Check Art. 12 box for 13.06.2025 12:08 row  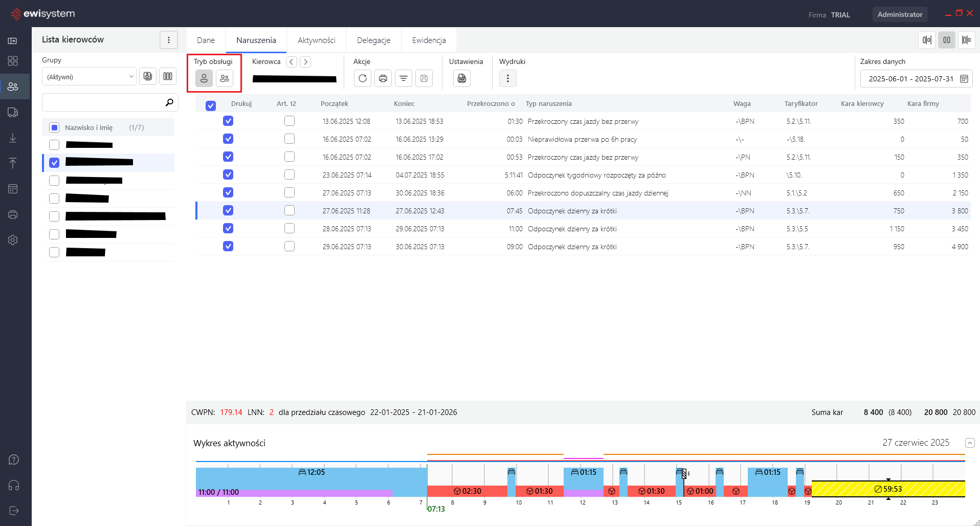coord(289,121)
